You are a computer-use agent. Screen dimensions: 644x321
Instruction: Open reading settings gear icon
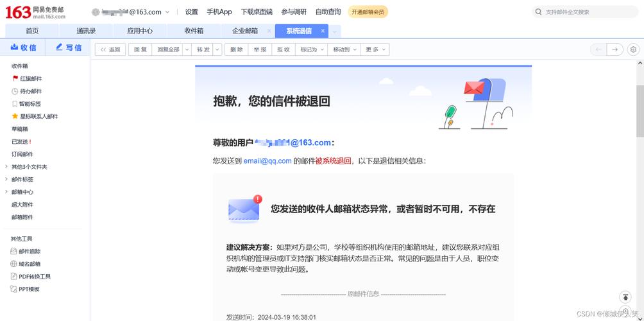tap(633, 49)
